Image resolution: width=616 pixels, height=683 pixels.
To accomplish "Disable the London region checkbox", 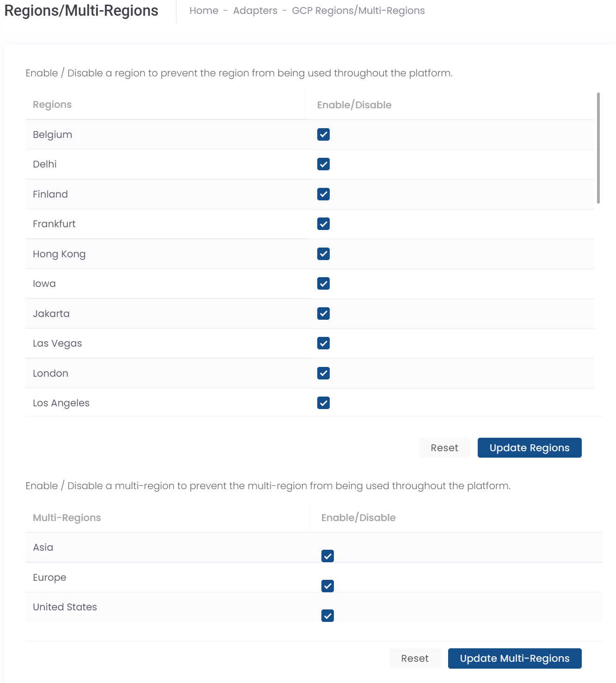I will pyautogui.click(x=323, y=373).
